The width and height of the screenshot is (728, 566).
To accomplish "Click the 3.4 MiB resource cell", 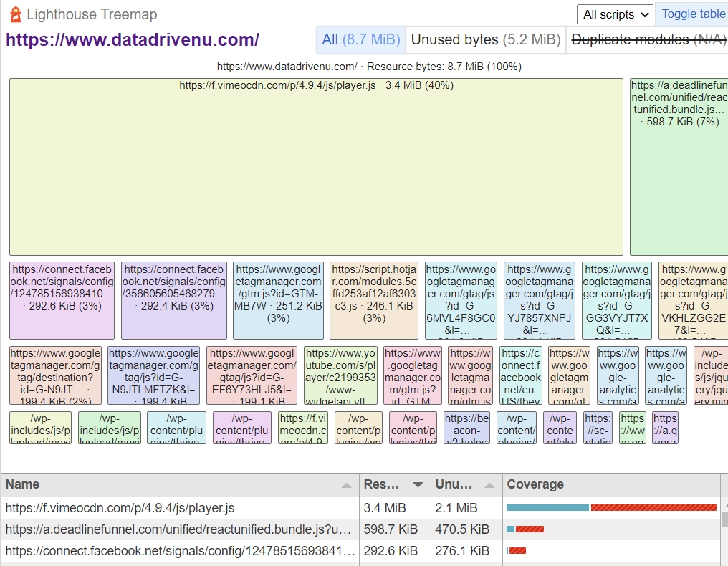I will (395, 508).
